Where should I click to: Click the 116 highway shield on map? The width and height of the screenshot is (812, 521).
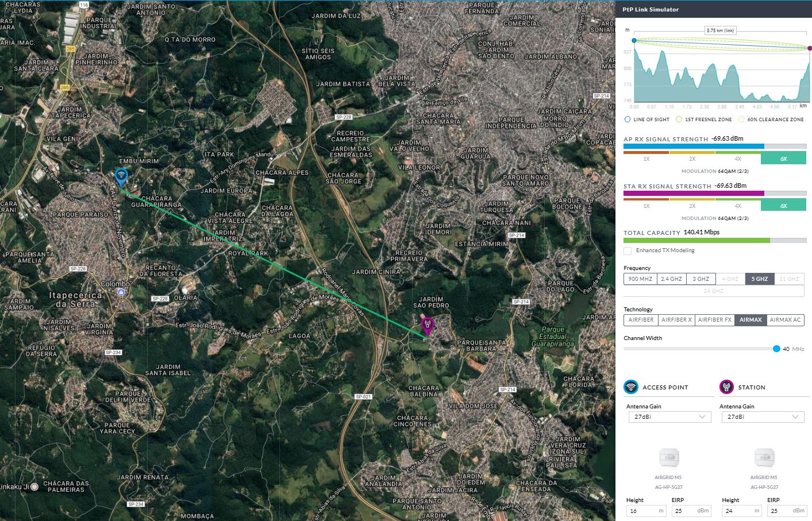pyautogui.click(x=84, y=5)
